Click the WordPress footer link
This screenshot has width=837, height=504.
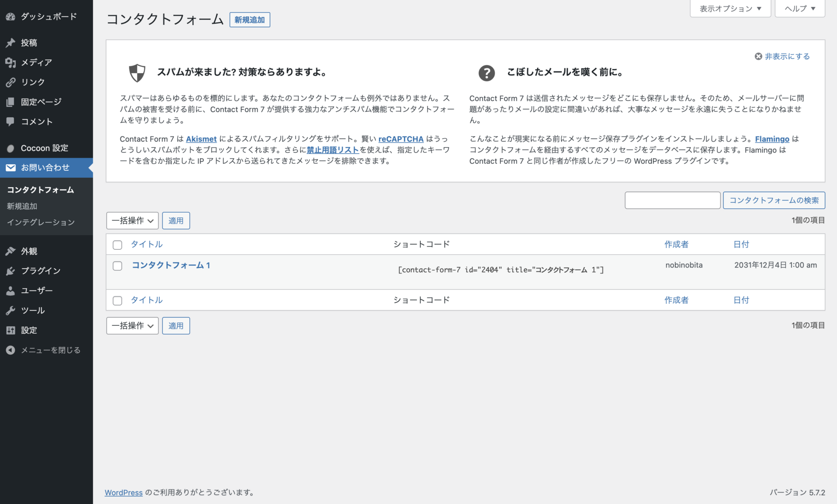[123, 492]
